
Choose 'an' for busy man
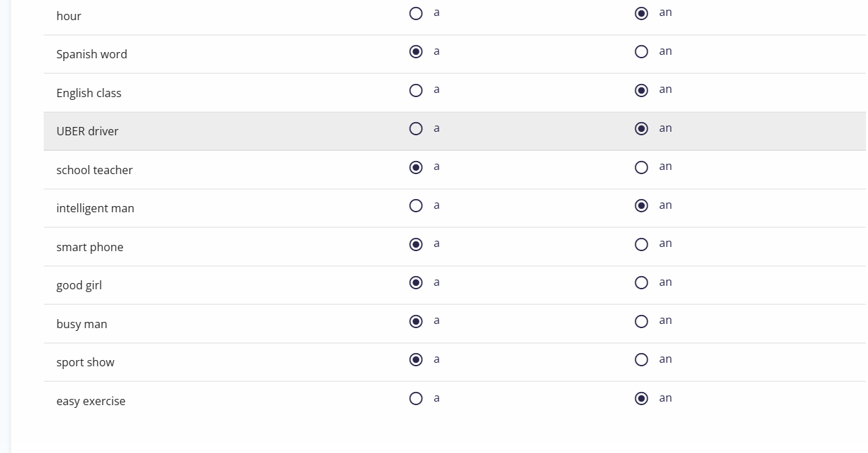click(x=642, y=321)
